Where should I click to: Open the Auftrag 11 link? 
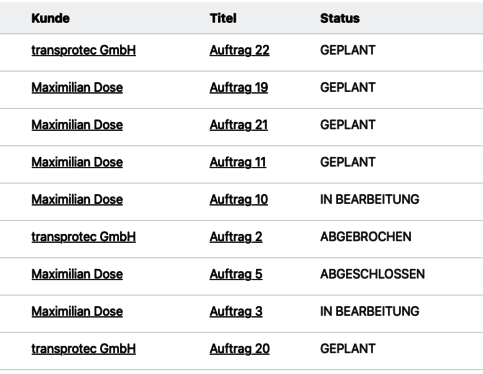(x=238, y=162)
